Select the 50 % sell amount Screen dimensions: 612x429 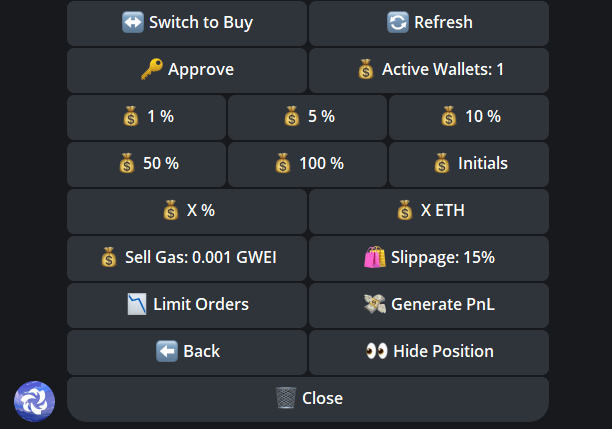click(147, 164)
